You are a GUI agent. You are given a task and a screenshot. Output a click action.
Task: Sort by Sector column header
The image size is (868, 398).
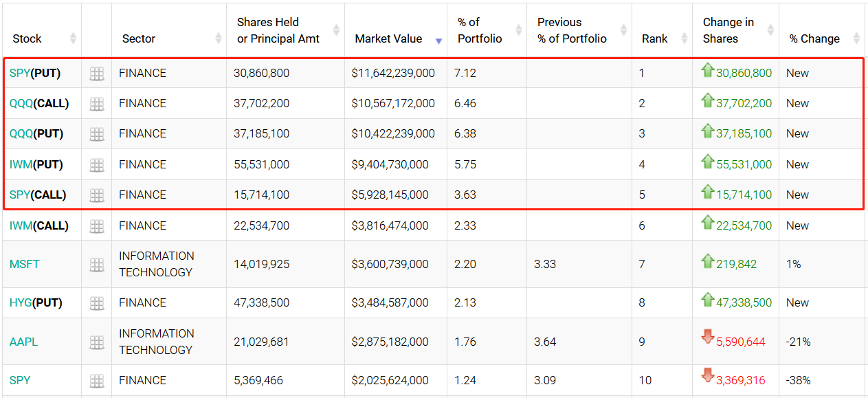pyautogui.click(x=139, y=38)
